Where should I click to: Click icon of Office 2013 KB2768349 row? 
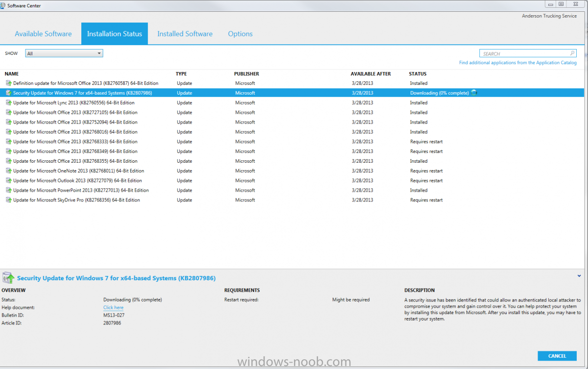tap(8, 151)
